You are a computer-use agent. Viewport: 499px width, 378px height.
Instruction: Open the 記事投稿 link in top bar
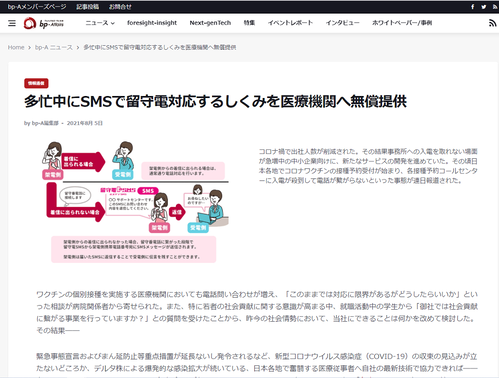87,7
